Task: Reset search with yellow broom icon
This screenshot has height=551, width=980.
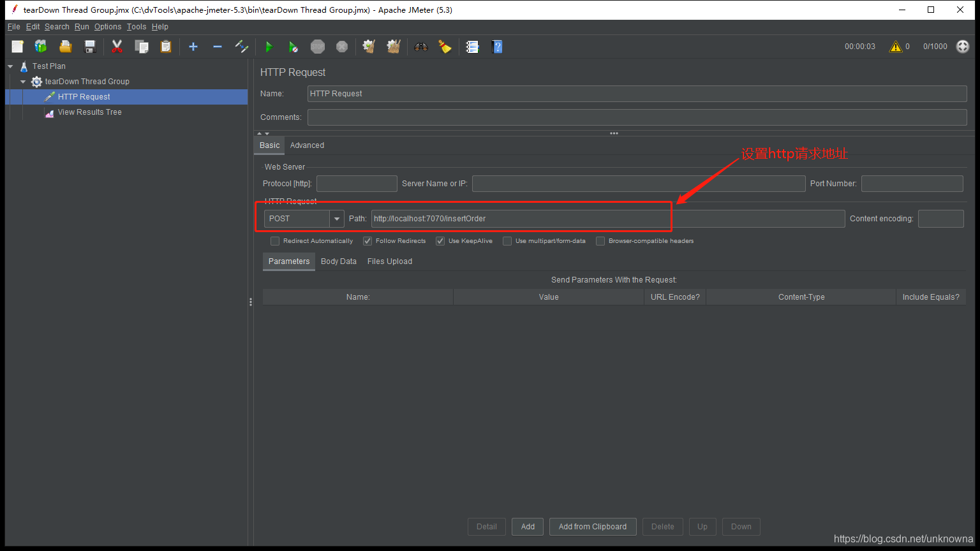Action: pos(445,47)
